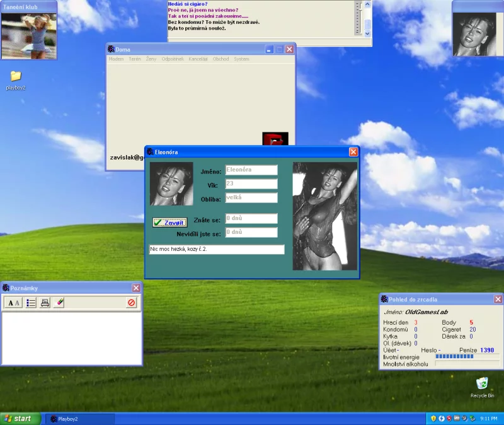Click the red shield tray icon
504x425 pixels.
pyautogui.click(x=449, y=419)
